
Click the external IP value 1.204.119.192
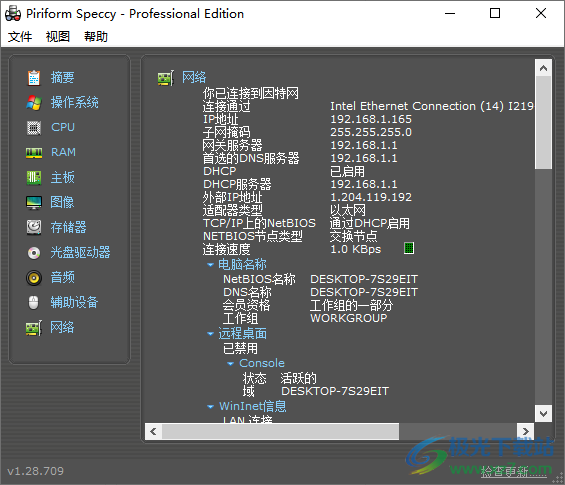(371, 197)
